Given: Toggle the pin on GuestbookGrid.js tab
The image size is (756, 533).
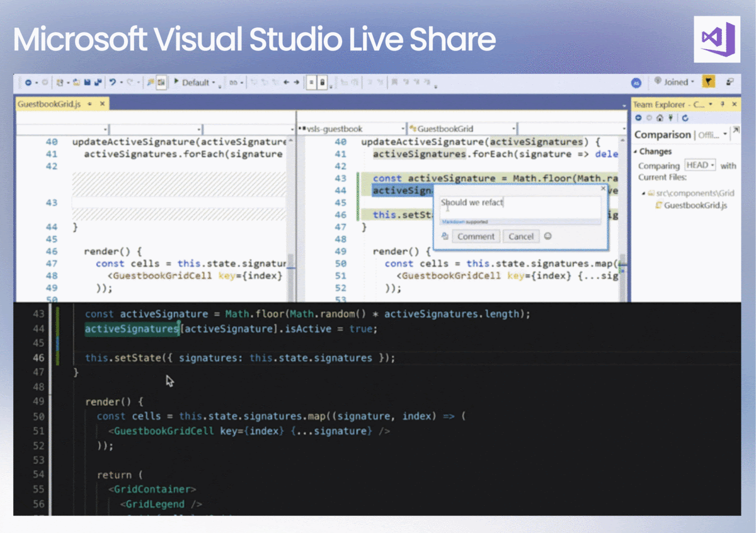Looking at the screenshot, I should (89, 104).
